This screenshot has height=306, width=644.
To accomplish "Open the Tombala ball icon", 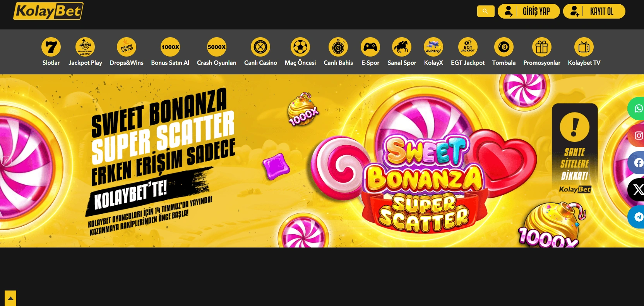I will [504, 47].
